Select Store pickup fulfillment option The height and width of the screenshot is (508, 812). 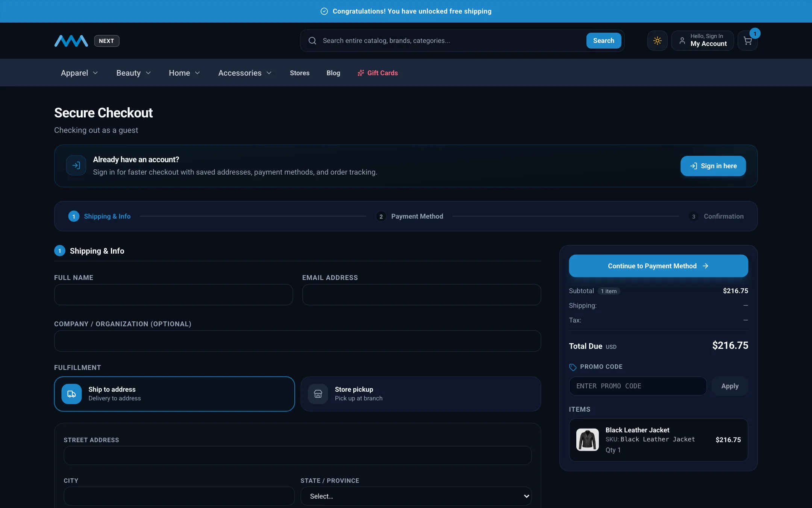point(421,394)
